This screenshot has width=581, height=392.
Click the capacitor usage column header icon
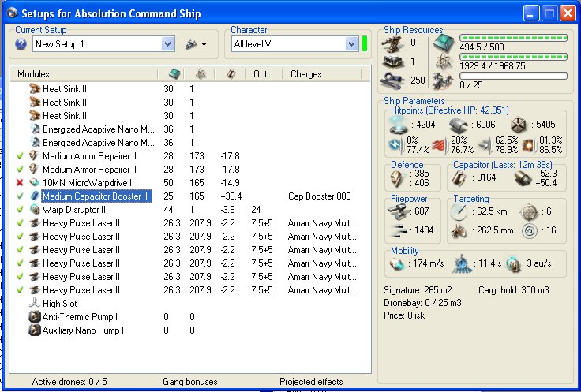[231, 74]
